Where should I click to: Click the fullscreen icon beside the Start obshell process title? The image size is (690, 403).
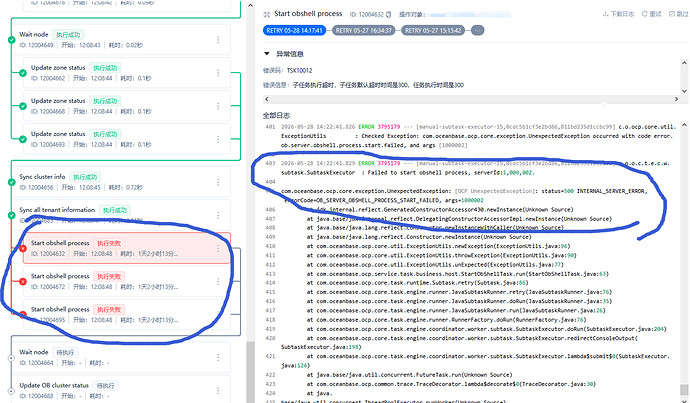click(267, 15)
